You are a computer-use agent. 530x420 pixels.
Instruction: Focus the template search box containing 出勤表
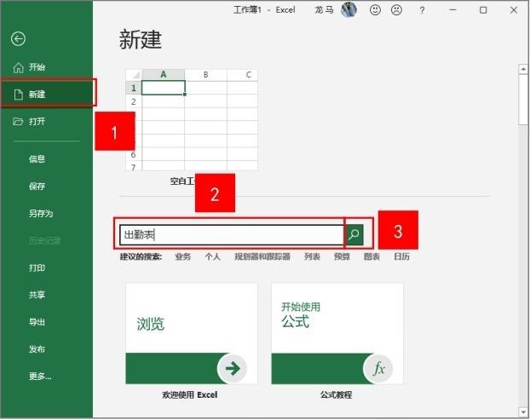[x=232, y=234]
